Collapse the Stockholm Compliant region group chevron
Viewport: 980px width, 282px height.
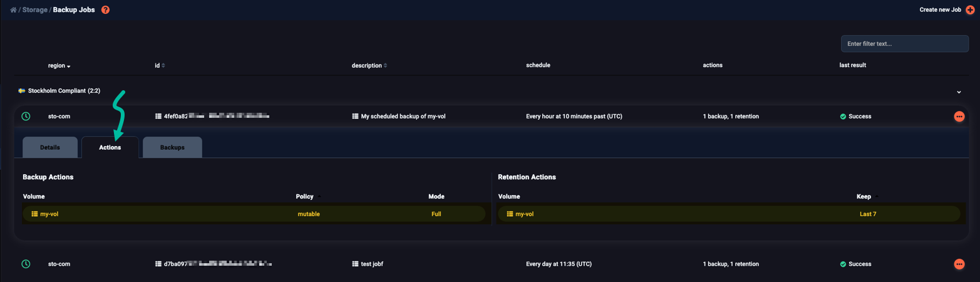pos(959,92)
